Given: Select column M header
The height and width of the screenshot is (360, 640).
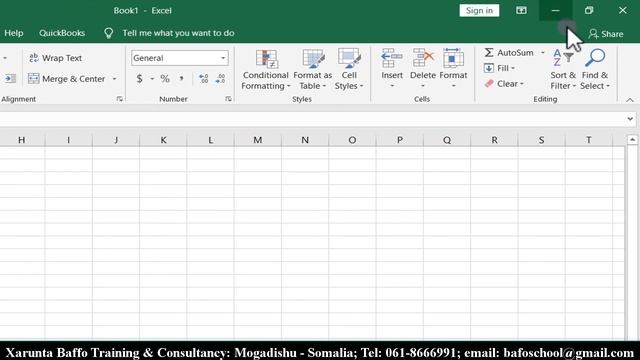Looking at the screenshot, I should [258, 140].
